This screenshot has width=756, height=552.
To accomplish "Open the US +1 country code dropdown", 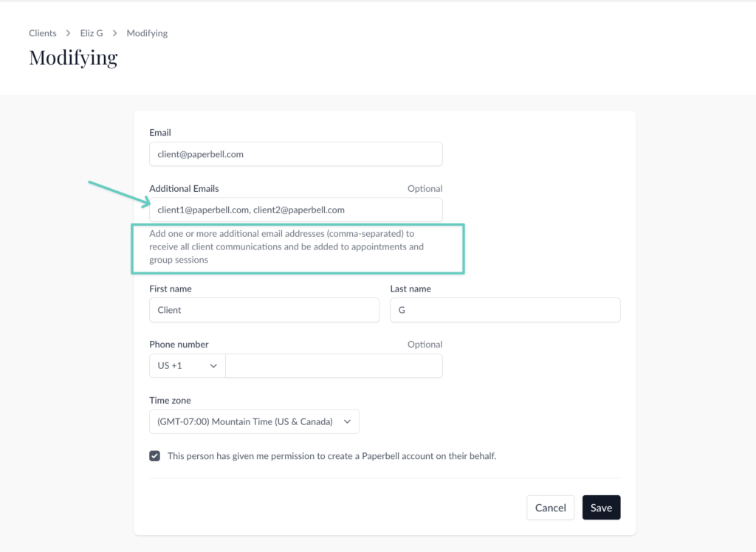I will coord(187,365).
